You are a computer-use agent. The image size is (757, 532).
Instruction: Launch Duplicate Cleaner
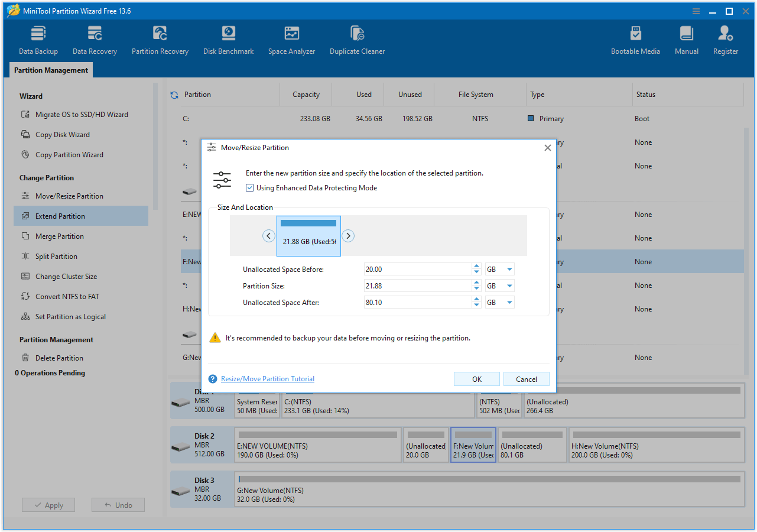tap(358, 40)
